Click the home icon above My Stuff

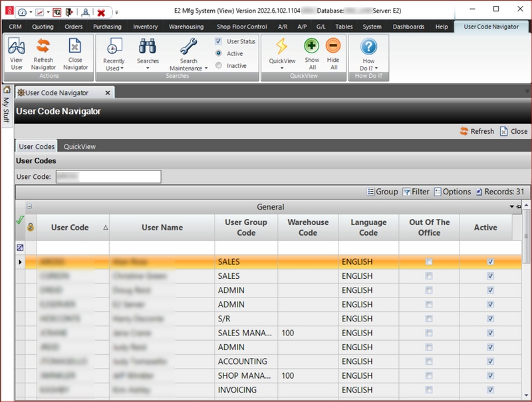[x=7, y=90]
